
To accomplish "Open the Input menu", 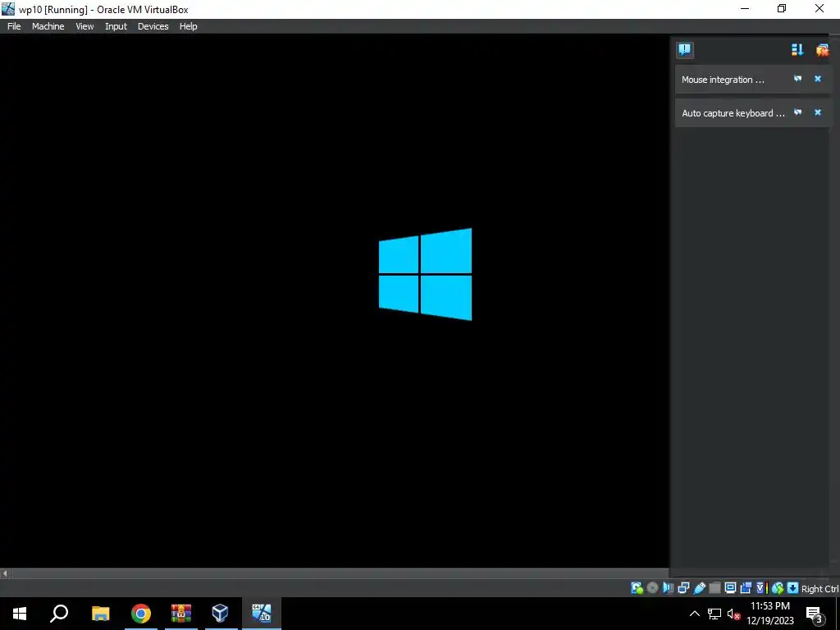I will 116,26.
